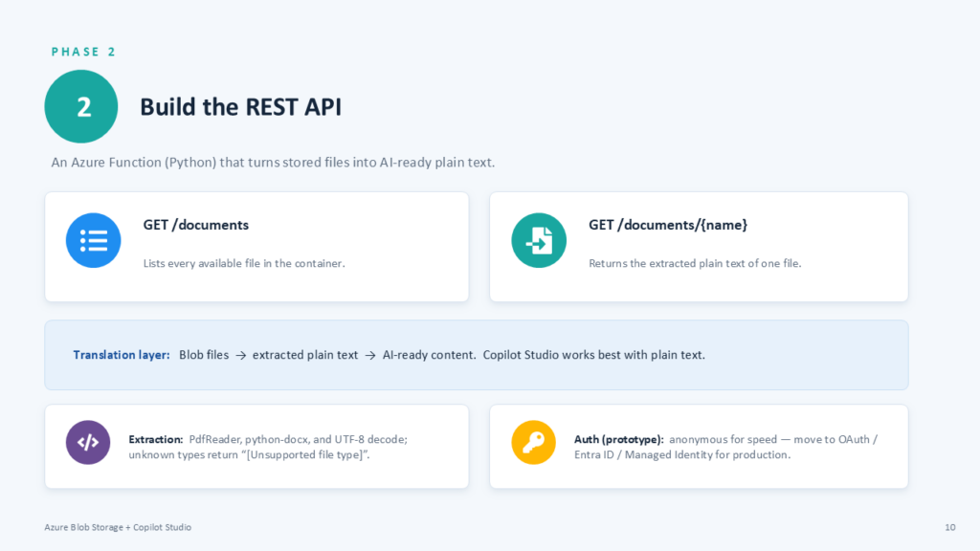
Task: Select the purple code brackets icon
Action: click(x=88, y=442)
